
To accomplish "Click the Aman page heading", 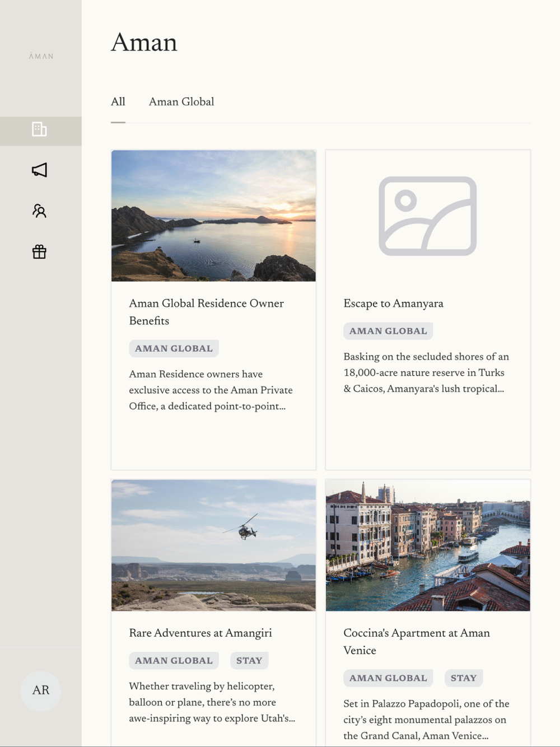I will coord(144,43).
